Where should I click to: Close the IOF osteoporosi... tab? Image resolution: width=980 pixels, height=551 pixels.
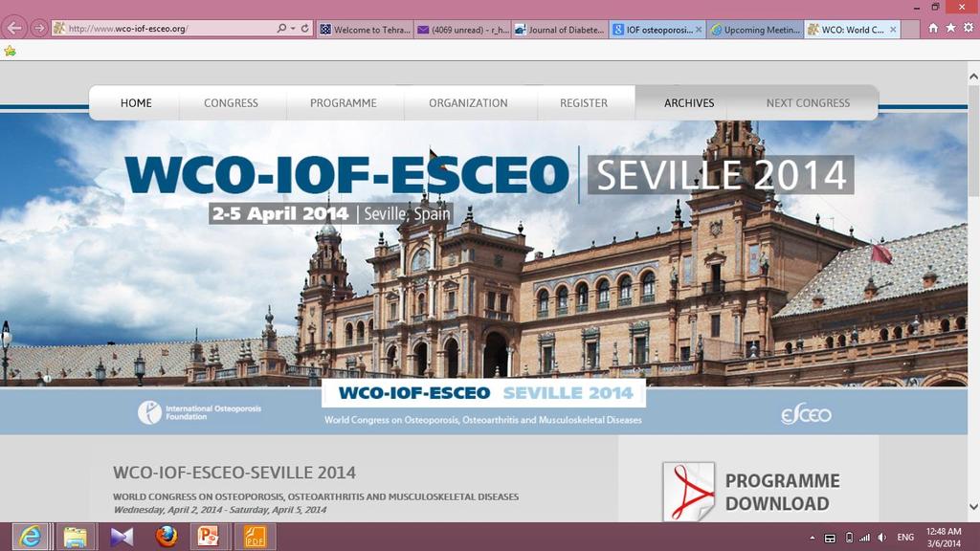coord(699,30)
